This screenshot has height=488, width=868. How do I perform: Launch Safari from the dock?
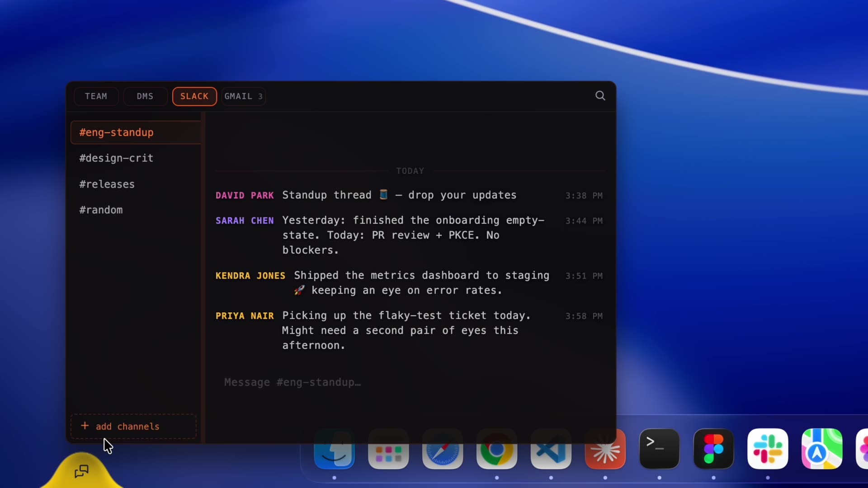coord(443,449)
